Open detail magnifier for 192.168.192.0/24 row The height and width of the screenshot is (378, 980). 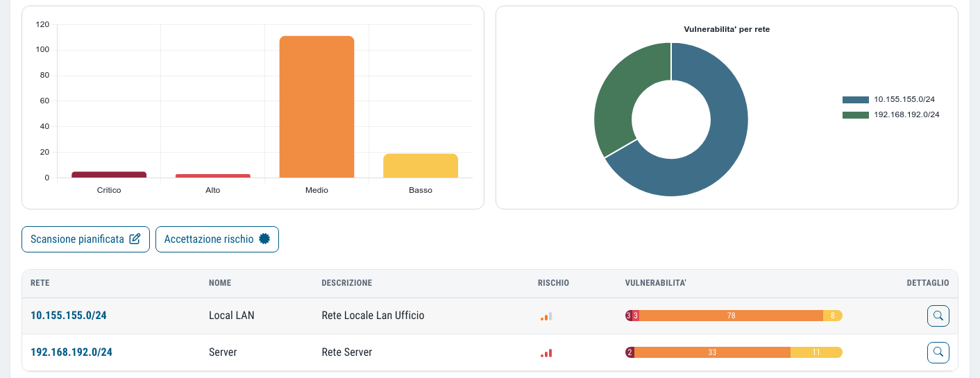point(938,352)
